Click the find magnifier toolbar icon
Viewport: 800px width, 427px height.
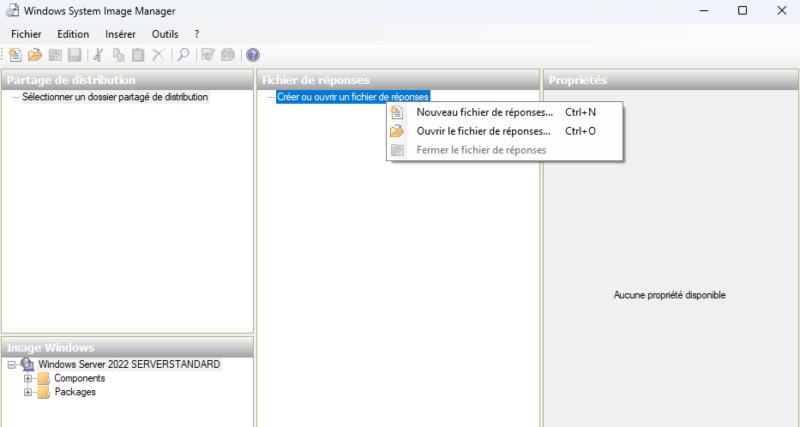(x=183, y=55)
